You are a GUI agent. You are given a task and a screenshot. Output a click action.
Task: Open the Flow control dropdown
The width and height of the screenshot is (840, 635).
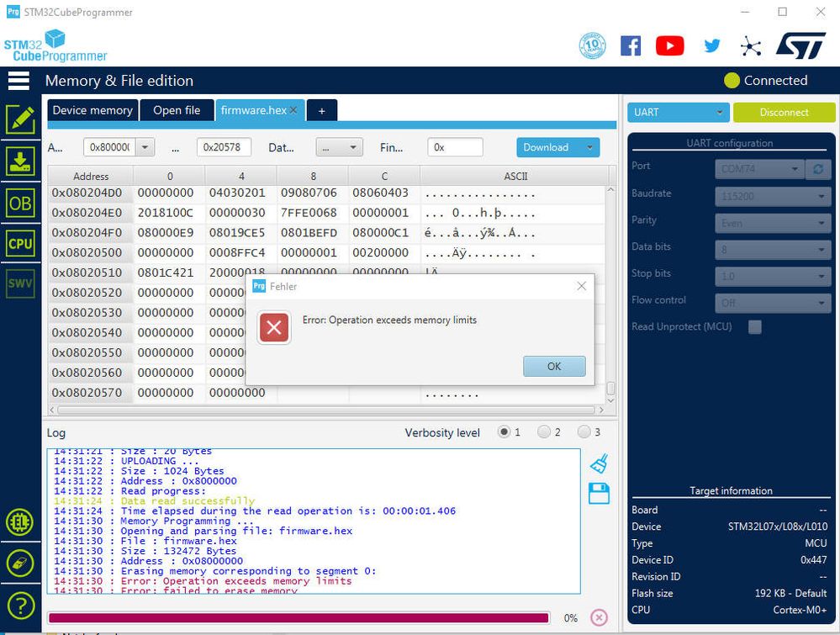(x=773, y=304)
